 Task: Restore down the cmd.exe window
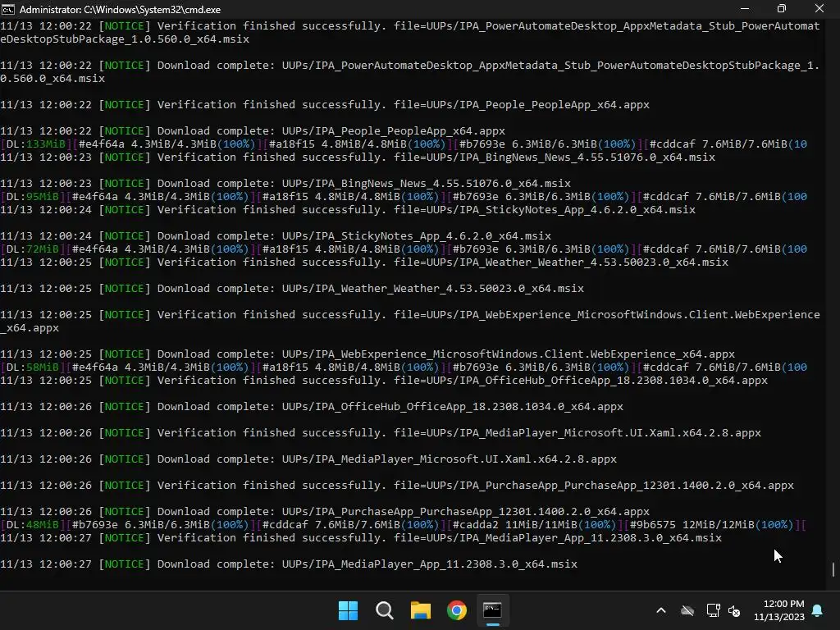click(x=782, y=9)
